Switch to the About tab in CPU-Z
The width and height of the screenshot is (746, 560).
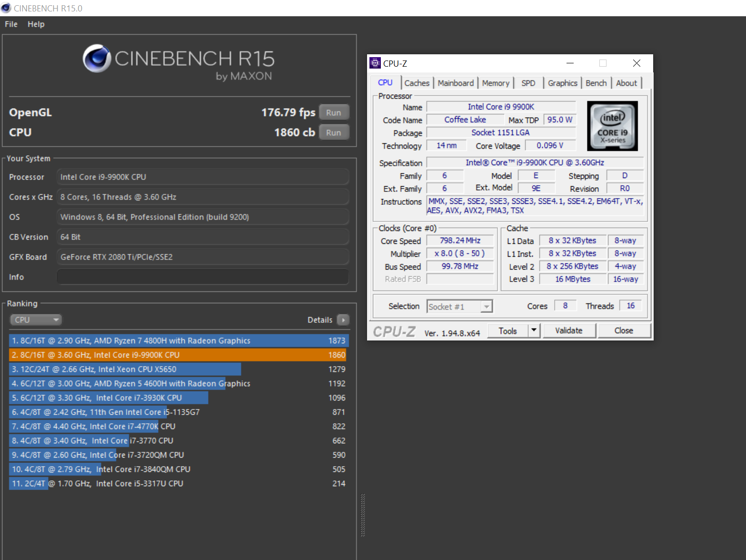[627, 83]
